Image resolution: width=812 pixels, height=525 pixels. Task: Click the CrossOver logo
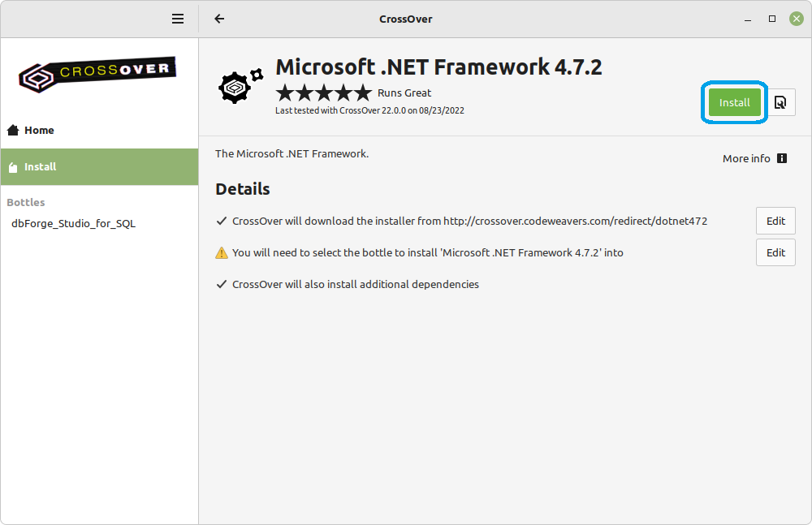point(97,73)
